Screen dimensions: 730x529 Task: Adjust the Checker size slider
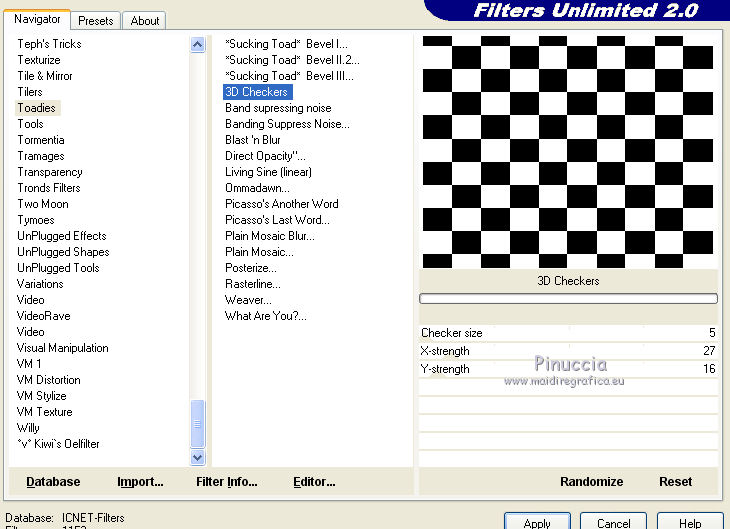coord(568,333)
